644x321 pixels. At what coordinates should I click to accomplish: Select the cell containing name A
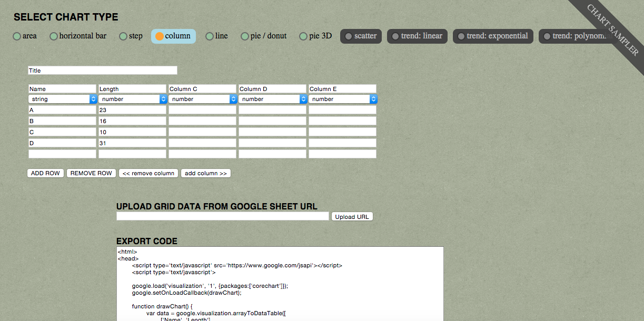pos(63,111)
